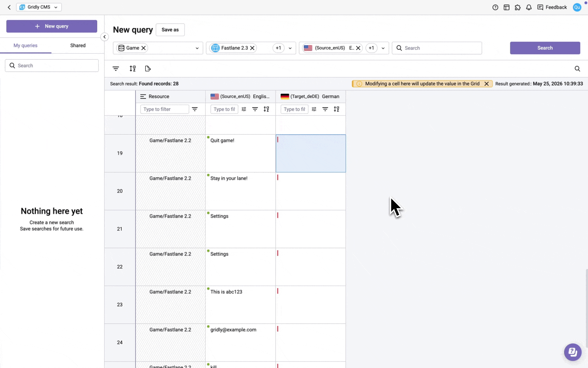This screenshot has height=368, width=588.
Task: Remove the Source_enUS column chip
Action: [358, 48]
